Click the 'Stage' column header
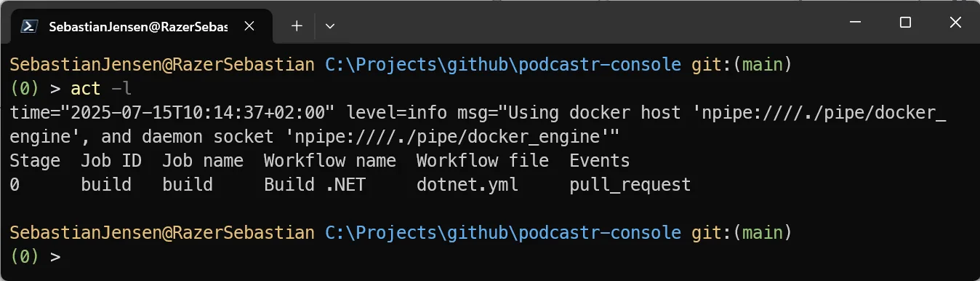The width and height of the screenshot is (980, 281). tap(35, 161)
